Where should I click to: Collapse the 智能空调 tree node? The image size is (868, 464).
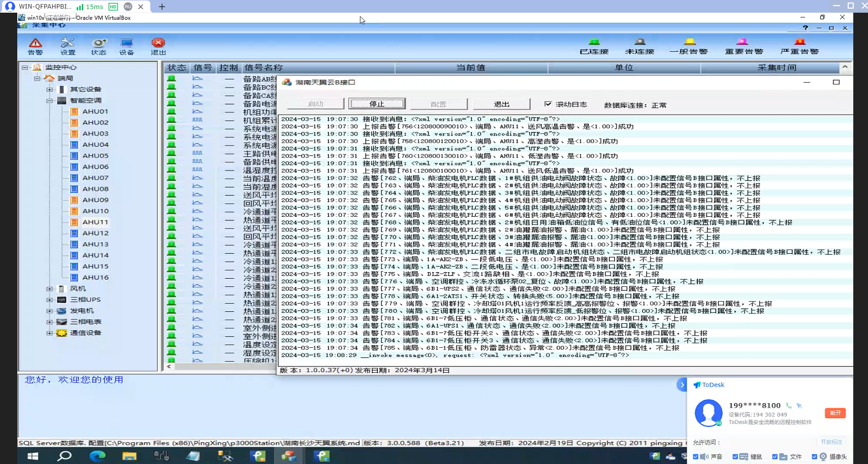[x=50, y=101]
